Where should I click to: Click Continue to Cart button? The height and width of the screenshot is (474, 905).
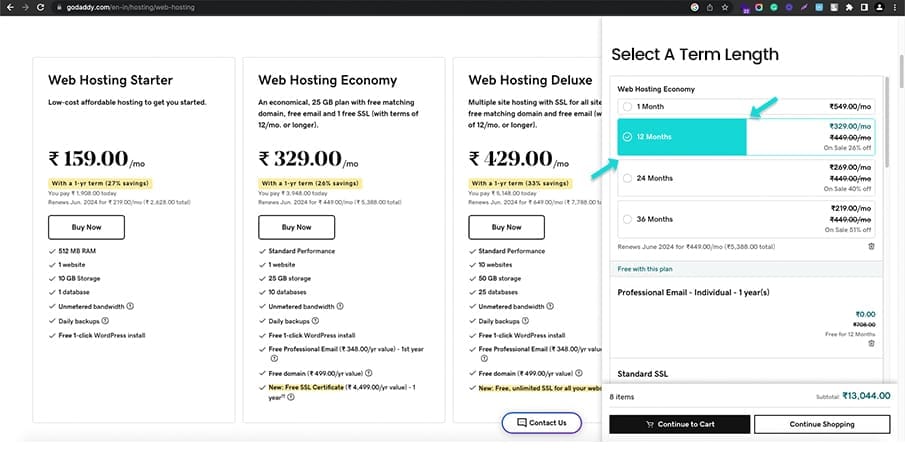[x=680, y=424]
